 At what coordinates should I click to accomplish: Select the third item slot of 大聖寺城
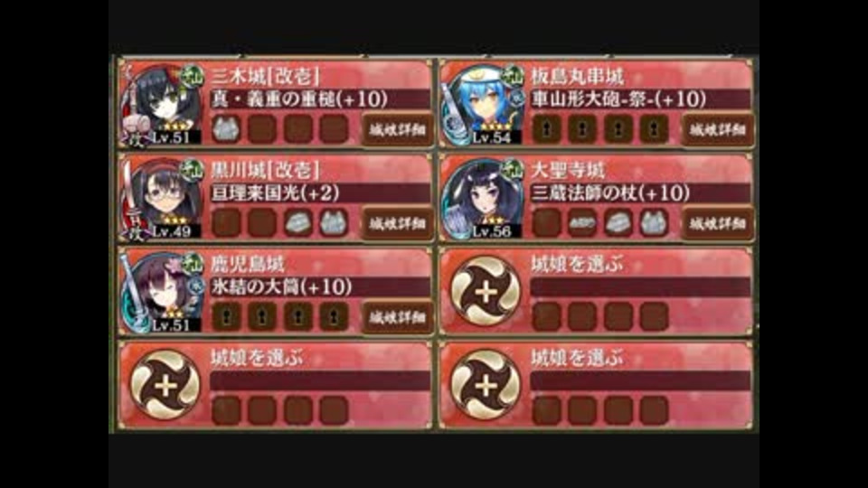tap(618, 223)
